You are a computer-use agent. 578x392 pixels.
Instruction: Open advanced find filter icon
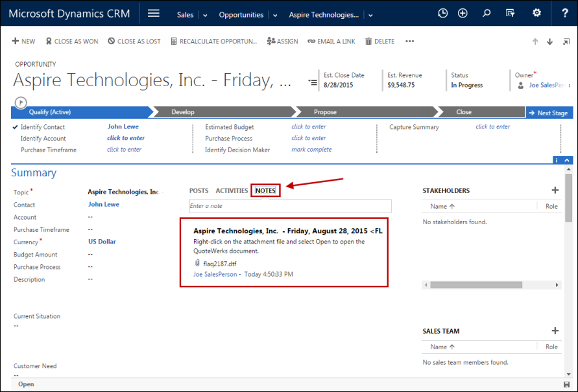pos(511,14)
